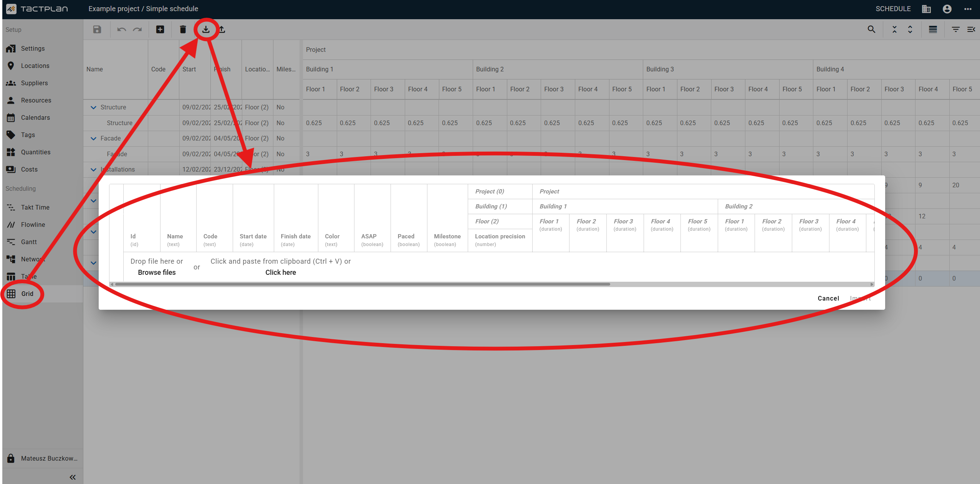Open Suppliers in the sidebar
The image size is (980, 484).
[43, 83]
